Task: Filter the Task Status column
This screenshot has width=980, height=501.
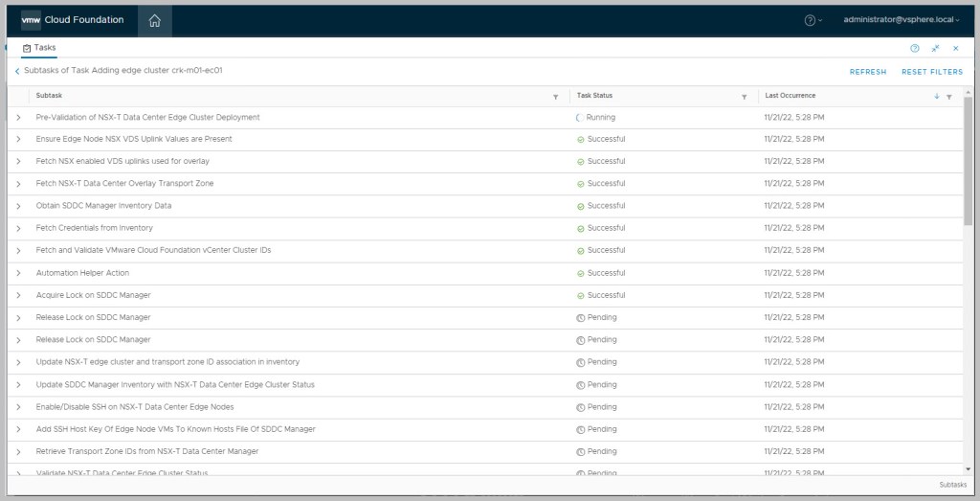Action: coord(744,97)
